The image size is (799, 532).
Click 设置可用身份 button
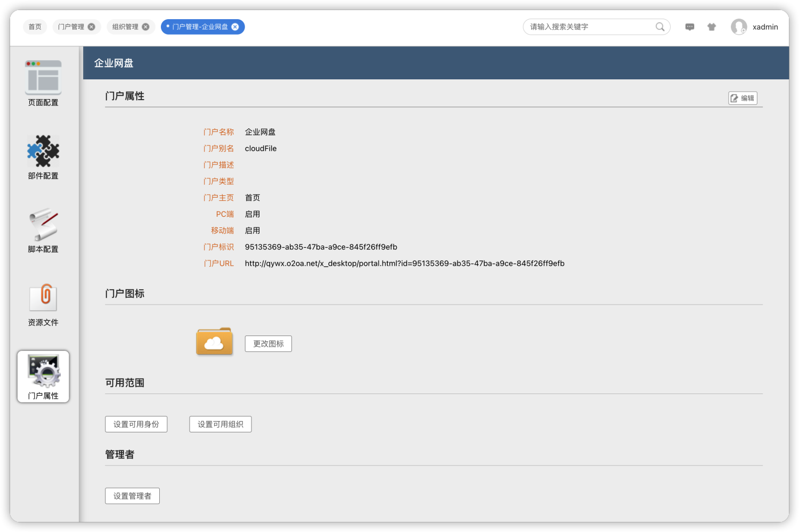point(136,424)
